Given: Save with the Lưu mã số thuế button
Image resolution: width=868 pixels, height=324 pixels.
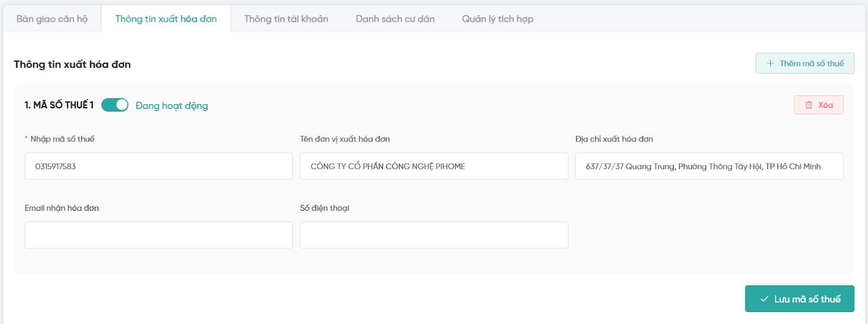Looking at the screenshot, I should [x=800, y=299].
